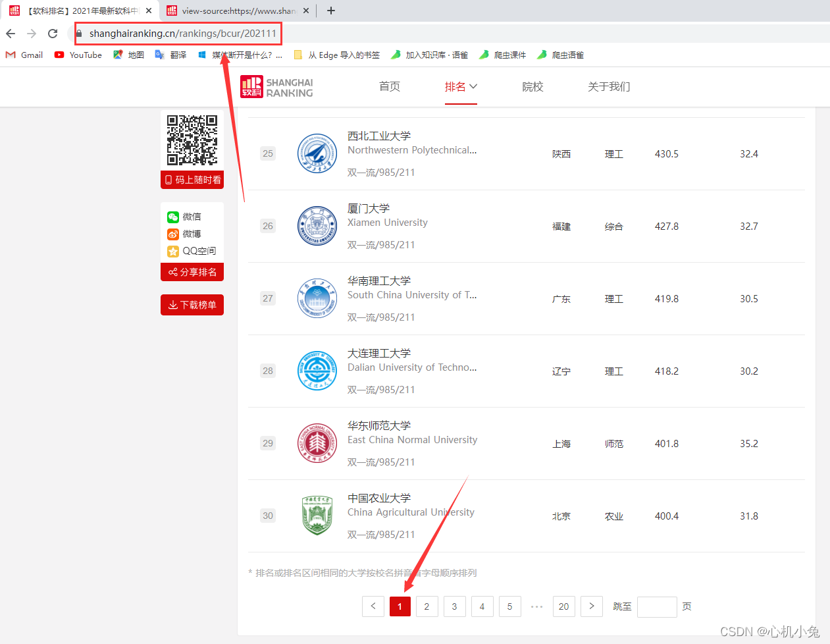Select page 5 in pagination

[x=510, y=606]
